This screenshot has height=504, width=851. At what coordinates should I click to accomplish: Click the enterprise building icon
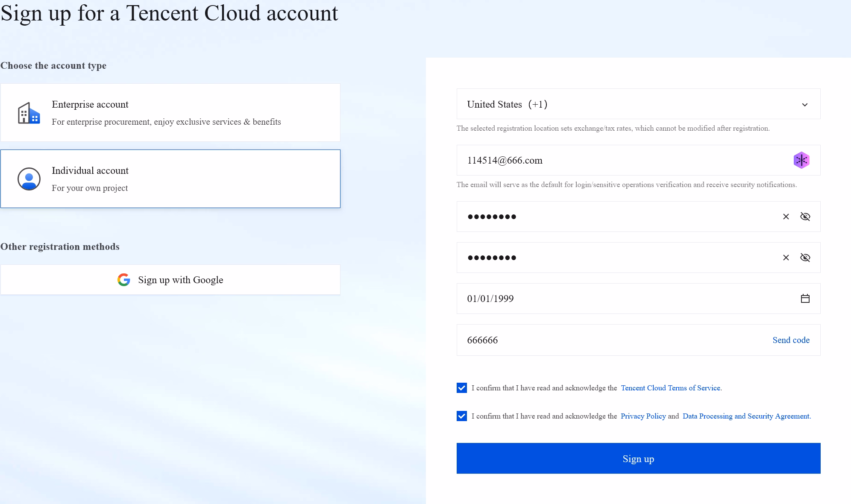pyautogui.click(x=29, y=113)
